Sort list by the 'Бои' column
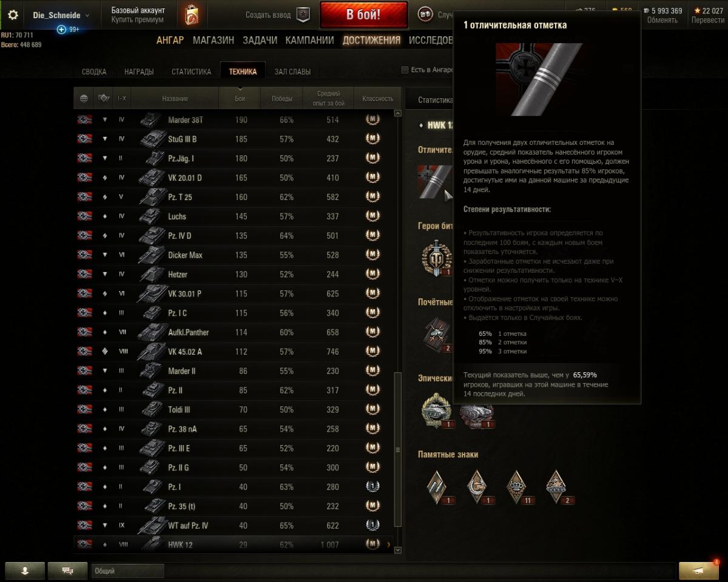728x582 pixels. (240, 98)
